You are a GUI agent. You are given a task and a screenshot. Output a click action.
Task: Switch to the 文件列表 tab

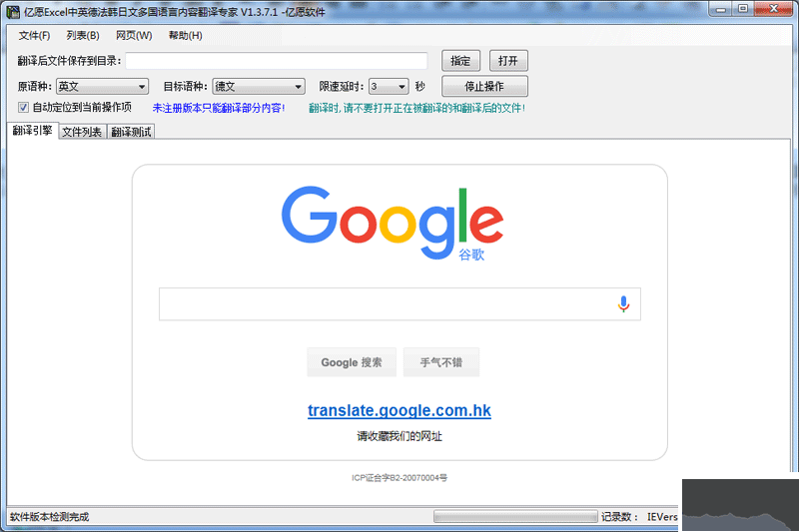(x=82, y=132)
